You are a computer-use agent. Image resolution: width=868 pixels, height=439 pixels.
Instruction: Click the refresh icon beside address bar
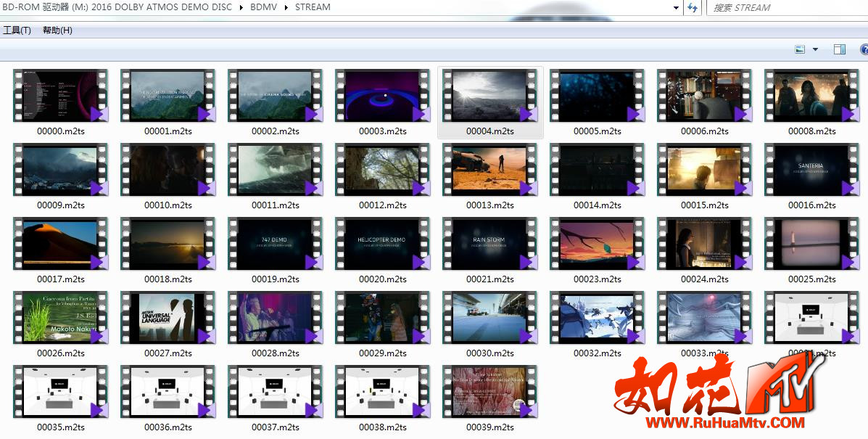point(693,8)
